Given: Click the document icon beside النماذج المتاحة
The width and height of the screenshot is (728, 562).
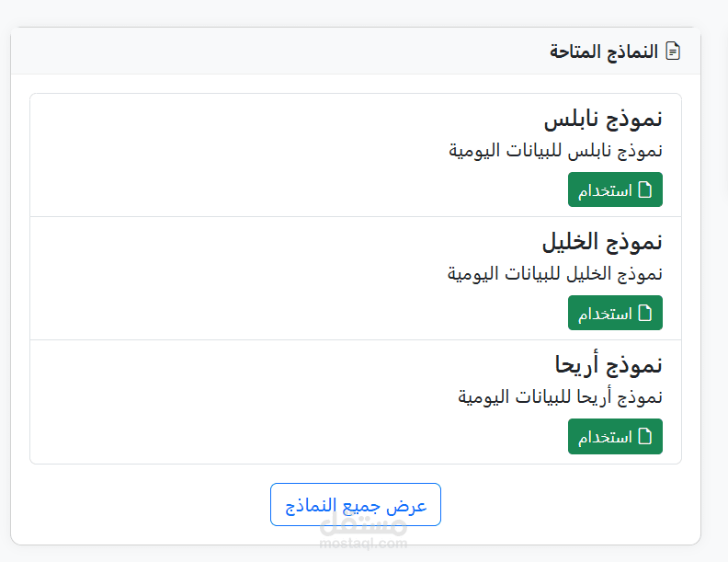Looking at the screenshot, I should (x=673, y=51).
